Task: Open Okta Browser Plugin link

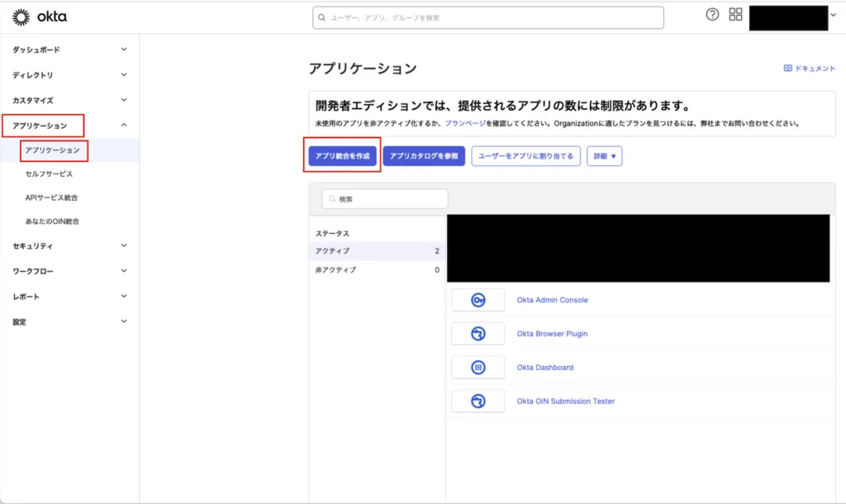Action: [552, 334]
